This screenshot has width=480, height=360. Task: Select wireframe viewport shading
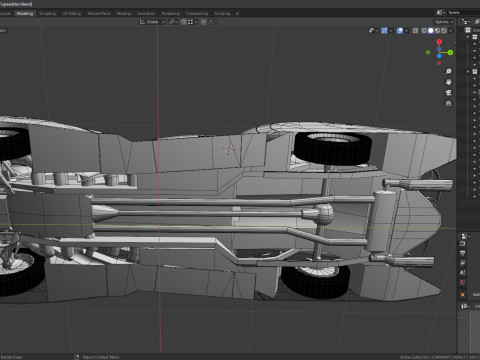pyautogui.click(x=424, y=30)
